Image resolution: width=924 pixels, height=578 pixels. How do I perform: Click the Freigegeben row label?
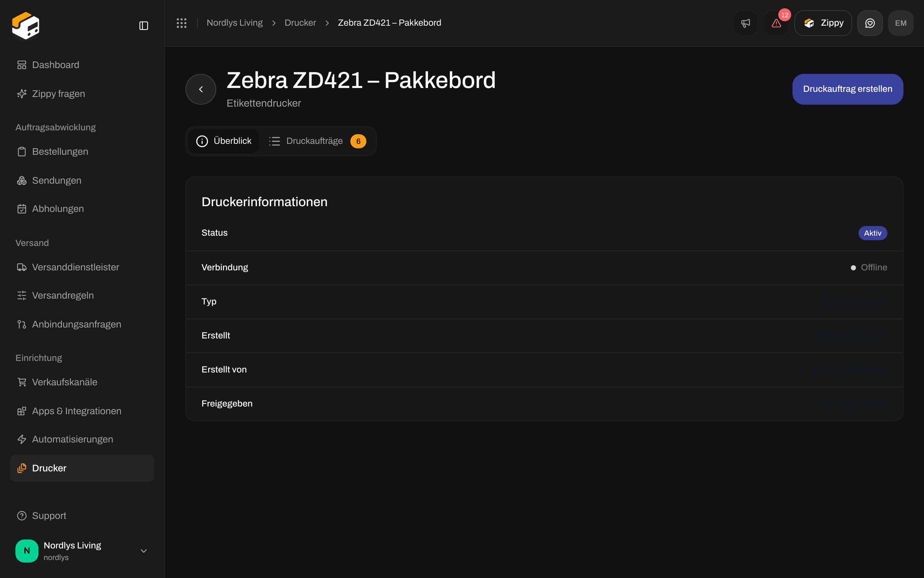coord(227,404)
